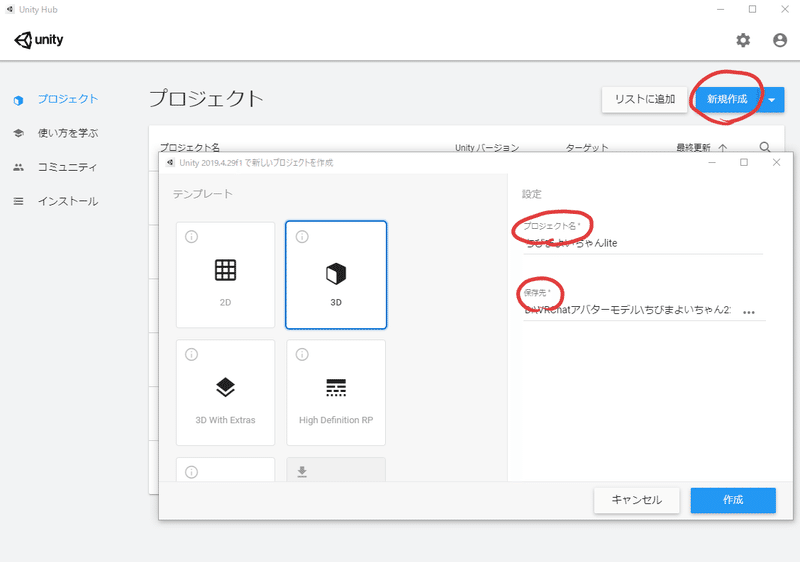The width and height of the screenshot is (800, 562).
Task: Open the account profile icon
Action: point(780,40)
